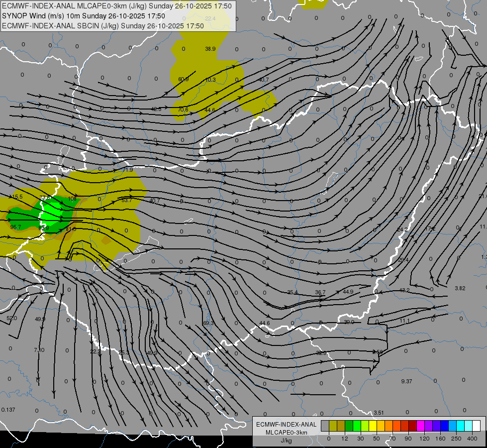Click the 3.51 map value
The width and height of the screenshot is (487, 448).
379,413
